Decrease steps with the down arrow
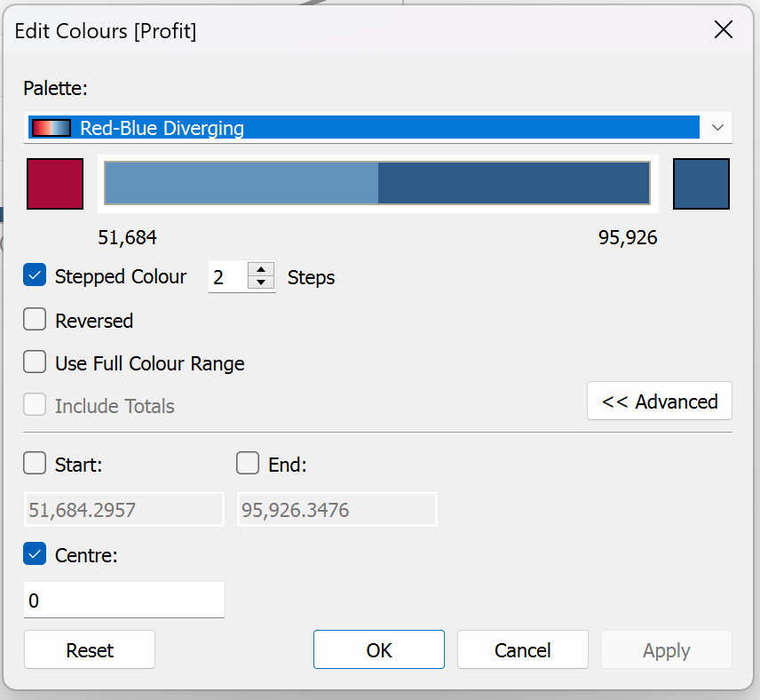This screenshot has height=700, width=760. [260, 283]
